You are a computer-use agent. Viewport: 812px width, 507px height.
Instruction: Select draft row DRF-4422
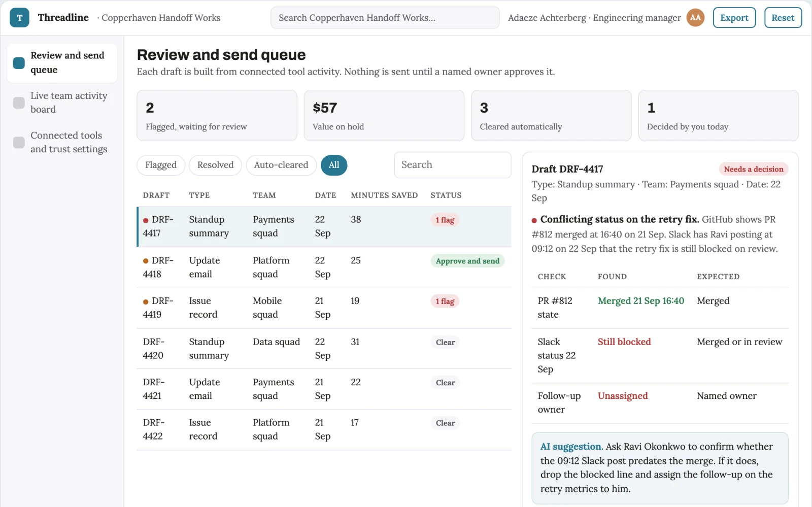point(324,430)
